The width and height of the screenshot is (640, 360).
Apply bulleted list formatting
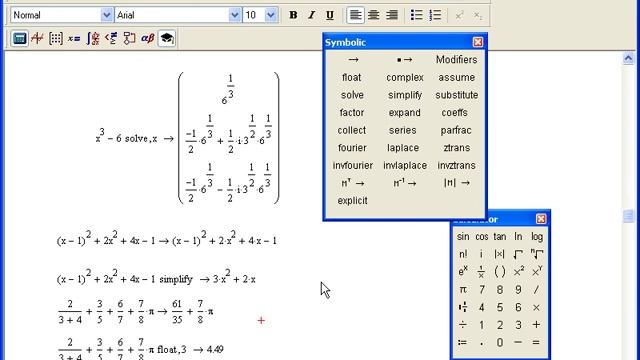(x=417, y=15)
